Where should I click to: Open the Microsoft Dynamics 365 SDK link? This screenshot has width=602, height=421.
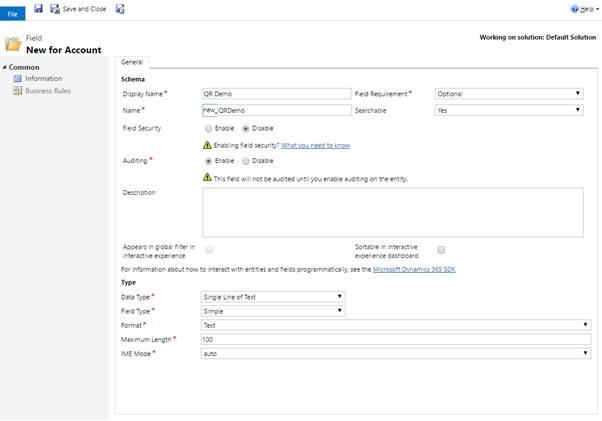tap(413, 269)
